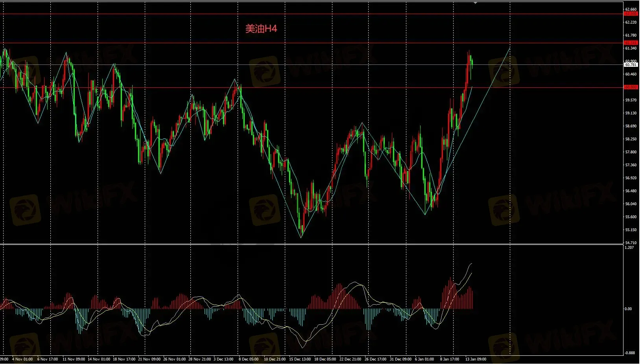Click the 54.710 price scale label
This screenshot has width=640, height=364.
click(x=631, y=243)
